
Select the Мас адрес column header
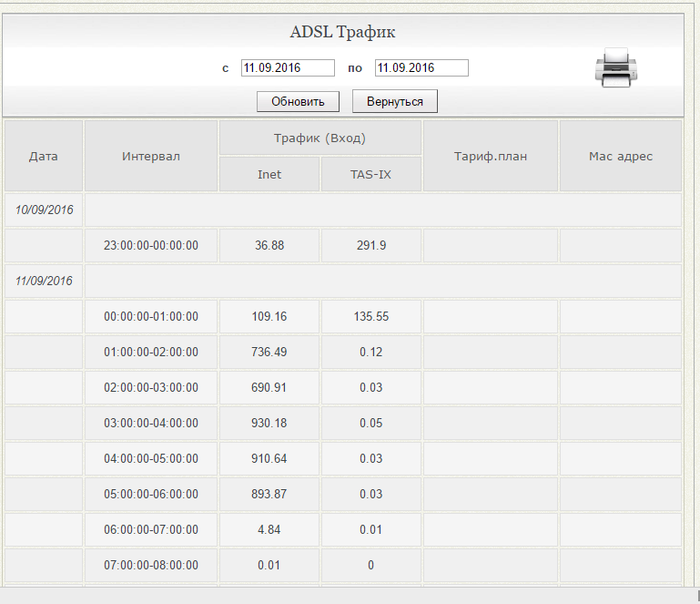621,156
